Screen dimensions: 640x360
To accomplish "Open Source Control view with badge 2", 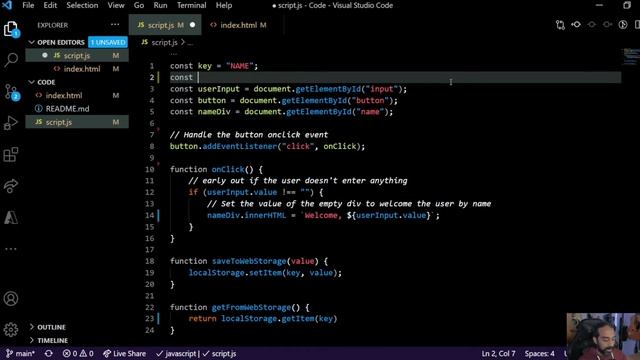I will pyautogui.click(x=11, y=92).
